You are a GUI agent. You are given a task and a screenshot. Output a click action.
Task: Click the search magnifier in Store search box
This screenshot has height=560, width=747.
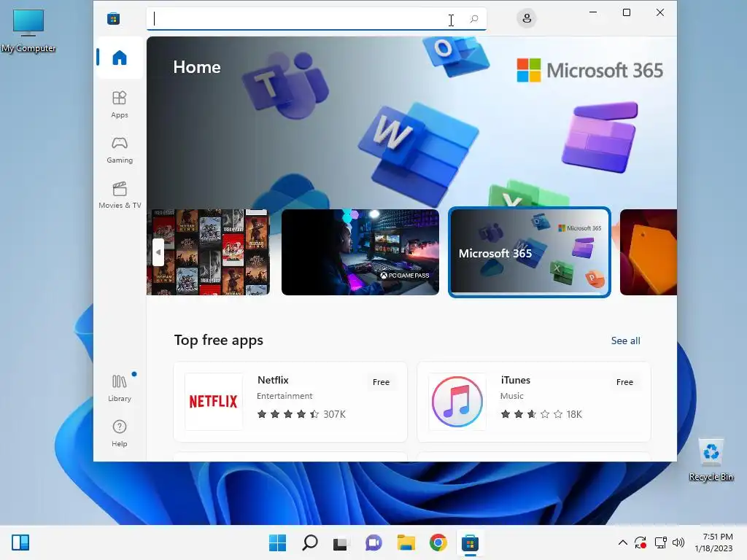[x=474, y=19]
